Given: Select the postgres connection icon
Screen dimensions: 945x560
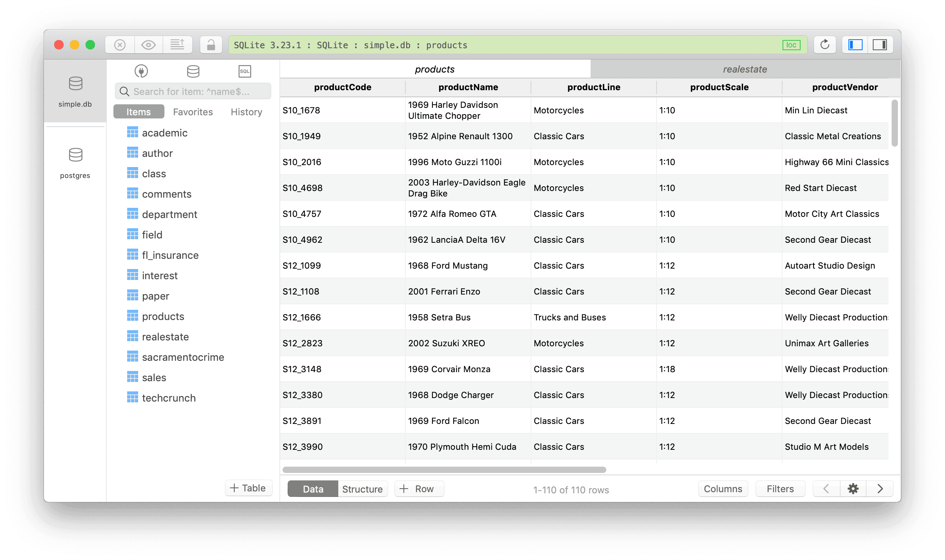Looking at the screenshot, I should tap(75, 163).
